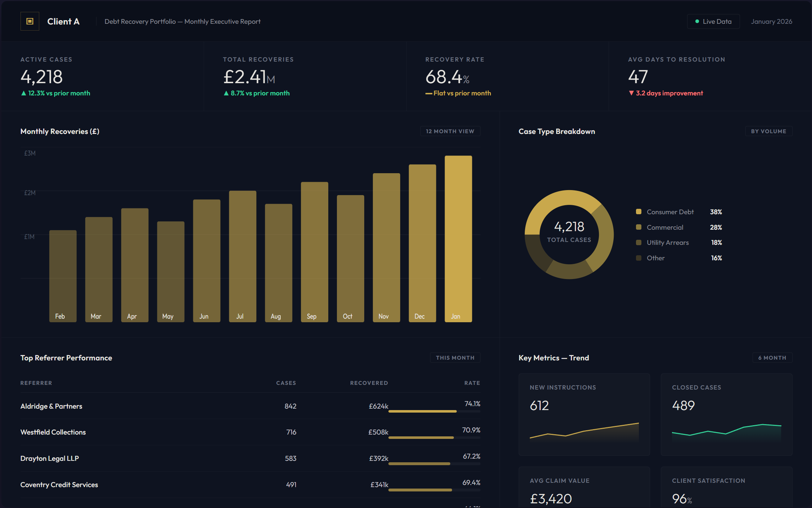Click the green Live Data status dot

697,22
